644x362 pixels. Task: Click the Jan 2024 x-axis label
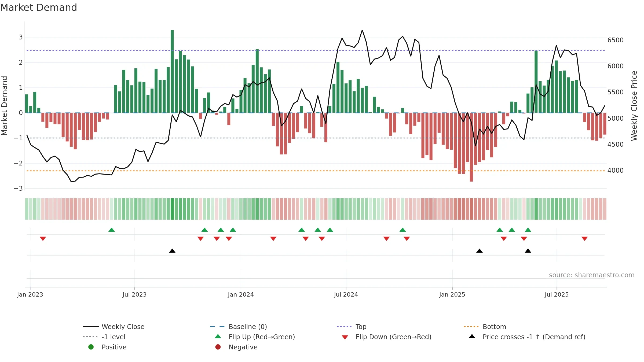pyautogui.click(x=241, y=294)
